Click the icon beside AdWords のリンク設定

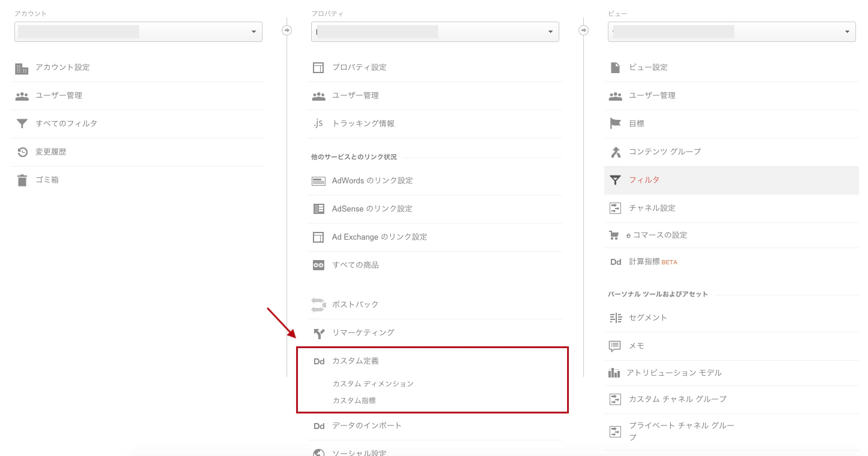pos(318,181)
